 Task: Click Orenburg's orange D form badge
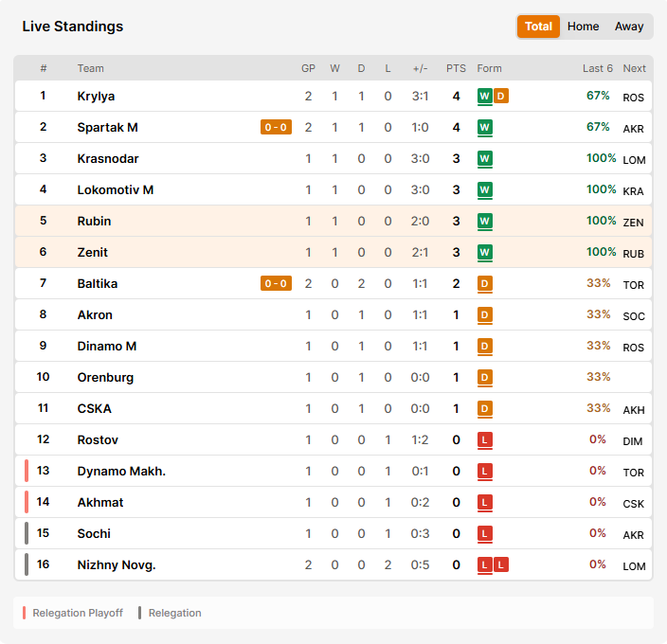pyautogui.click(x=484, y=378)
